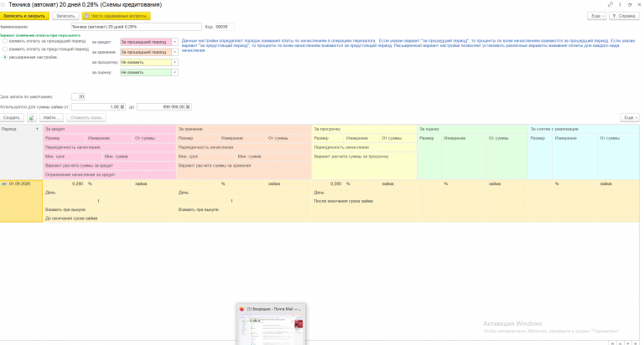This screenshot has width=644, height=345.
Task: Click 'Создать' to add a table row
Action: pyautogui.click(x=12, y=118)
